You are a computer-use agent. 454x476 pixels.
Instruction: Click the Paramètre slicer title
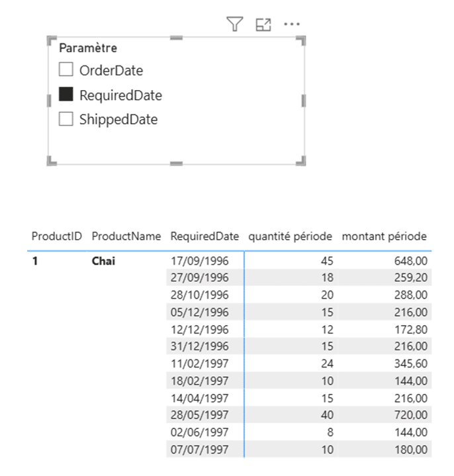88,48
